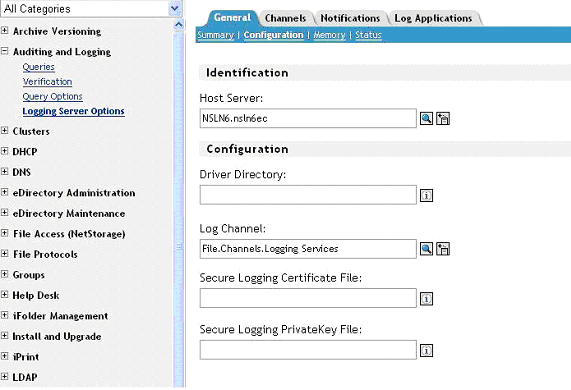
Task: Click info icon next to Driver Directory
Action: pos(426,196)
